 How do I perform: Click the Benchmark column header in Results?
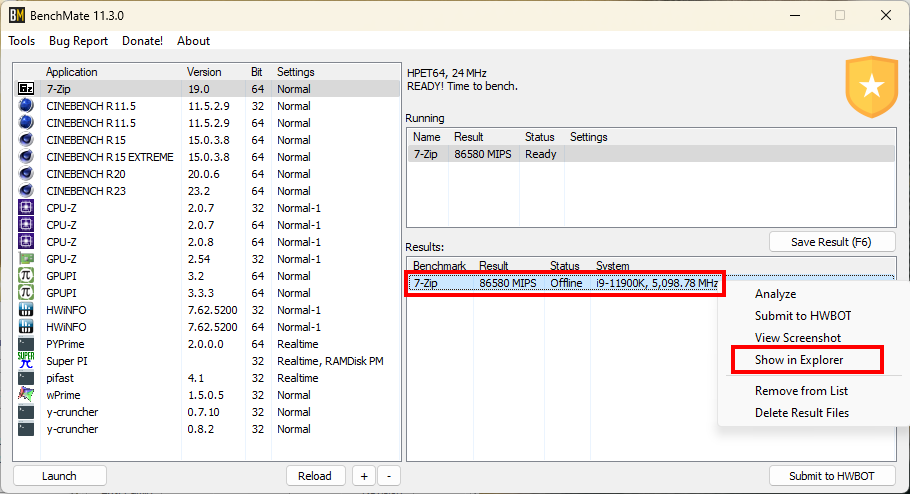tap(439, 266)
